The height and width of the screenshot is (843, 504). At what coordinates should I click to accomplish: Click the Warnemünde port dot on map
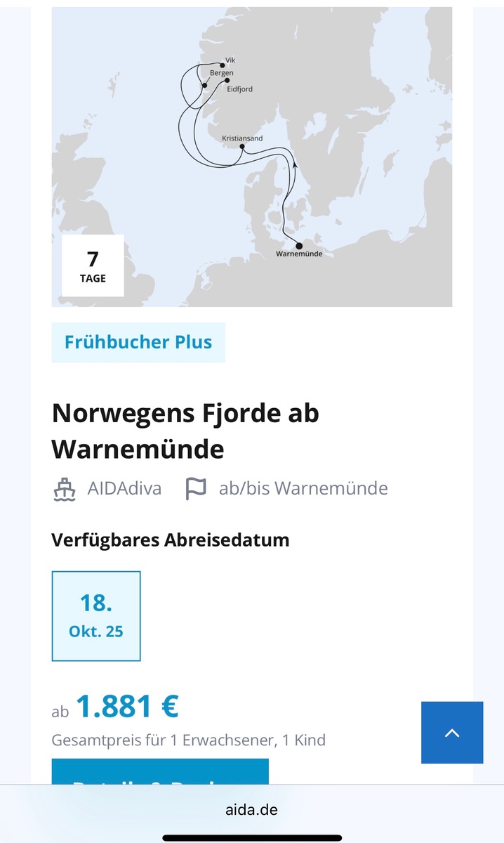pos(299,246)
